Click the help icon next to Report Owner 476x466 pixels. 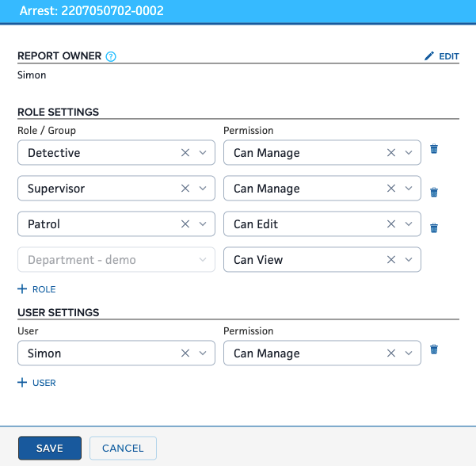pos(111,56)
